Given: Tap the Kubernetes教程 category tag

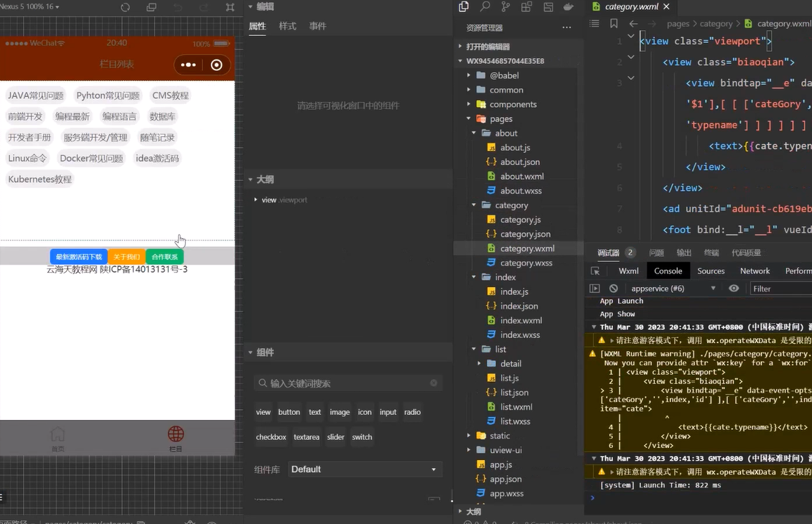Looking at the screenshot, I should coord(40,179).
